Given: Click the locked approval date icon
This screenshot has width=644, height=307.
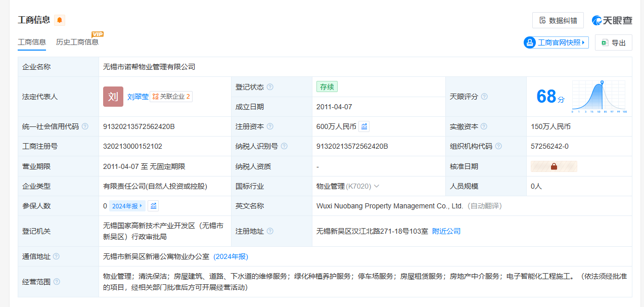Looking at the screenshot, I should (x=554, y=166).
